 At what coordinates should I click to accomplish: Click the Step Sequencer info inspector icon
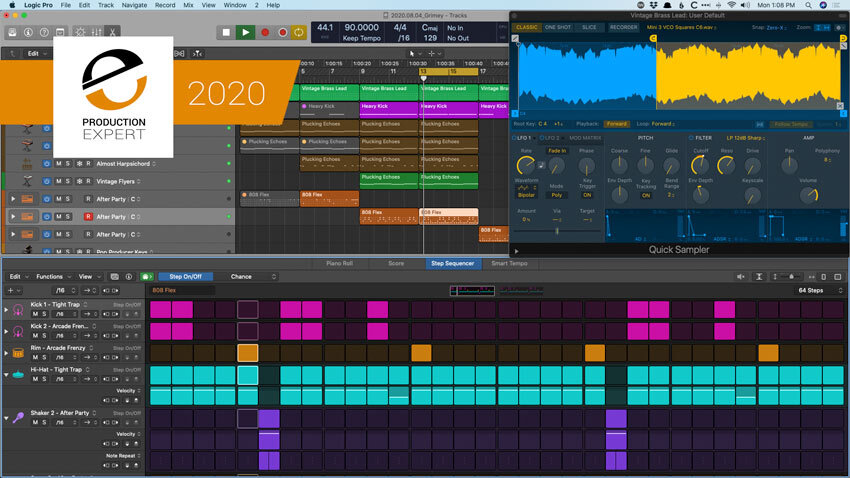128,276
